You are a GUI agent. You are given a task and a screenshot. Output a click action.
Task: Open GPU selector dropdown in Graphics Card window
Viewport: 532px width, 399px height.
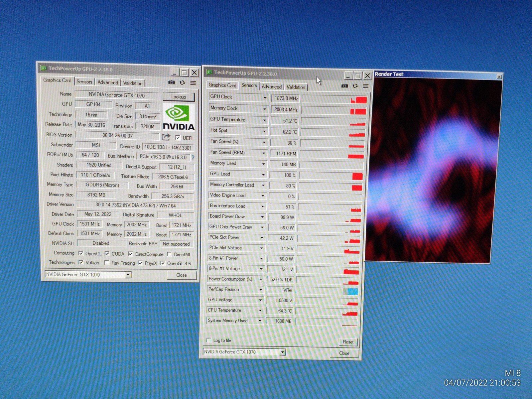[128, 275]
